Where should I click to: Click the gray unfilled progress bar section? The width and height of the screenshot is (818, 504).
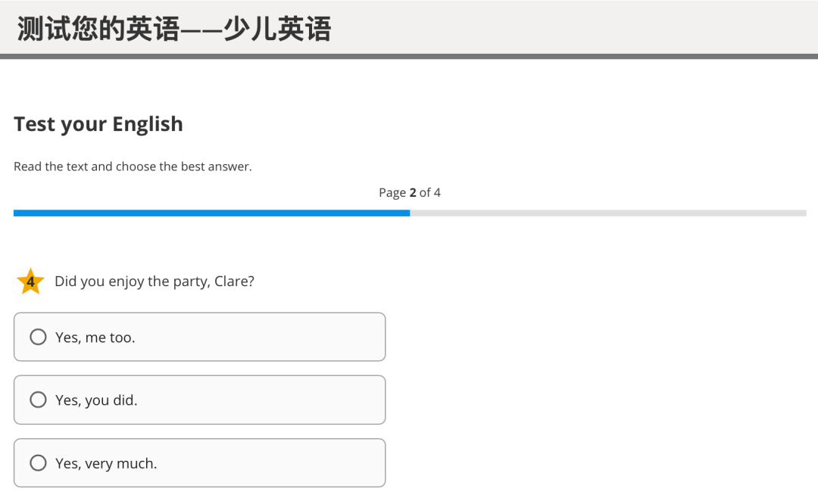click(606, 213)
